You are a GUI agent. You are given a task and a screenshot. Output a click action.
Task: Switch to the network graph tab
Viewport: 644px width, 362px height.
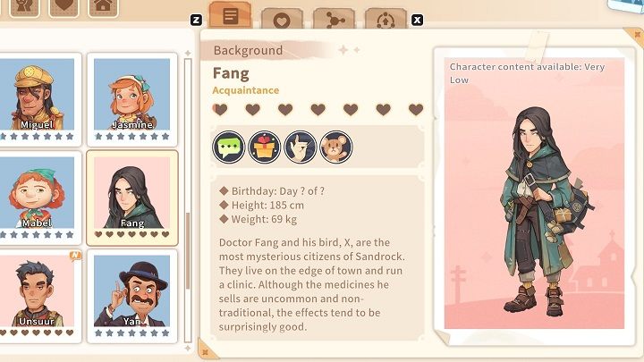[x=334, y=19]
